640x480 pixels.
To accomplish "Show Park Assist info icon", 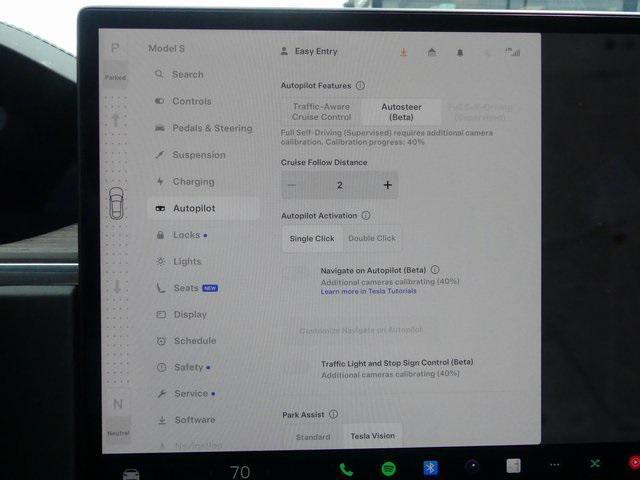I will tap(333, 414).
